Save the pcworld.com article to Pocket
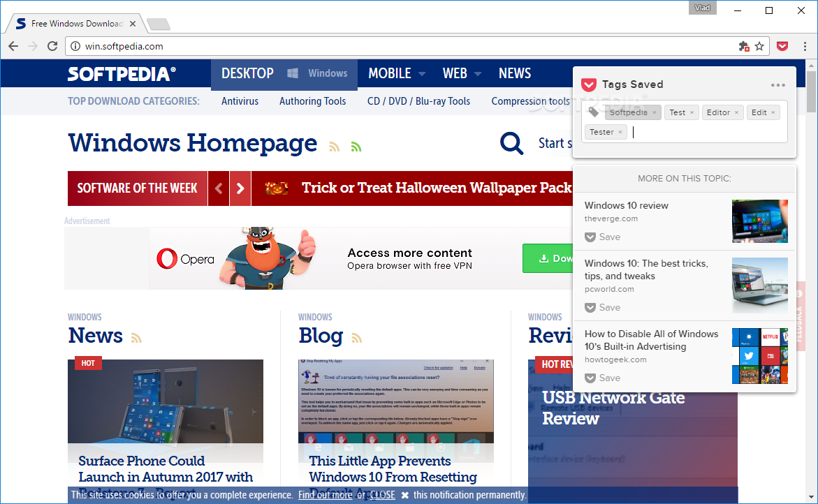Viewport: 818px width, 504px height. [x=603, y=308]
